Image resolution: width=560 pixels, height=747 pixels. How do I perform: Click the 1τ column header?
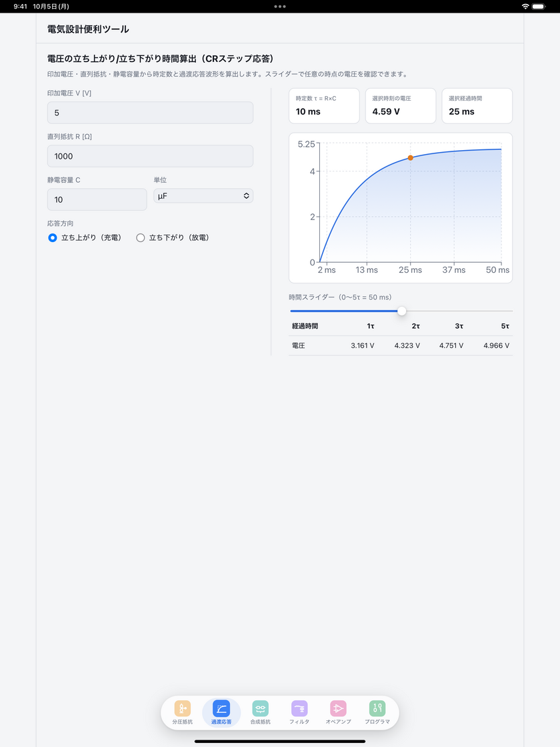(x=371, y=326)
